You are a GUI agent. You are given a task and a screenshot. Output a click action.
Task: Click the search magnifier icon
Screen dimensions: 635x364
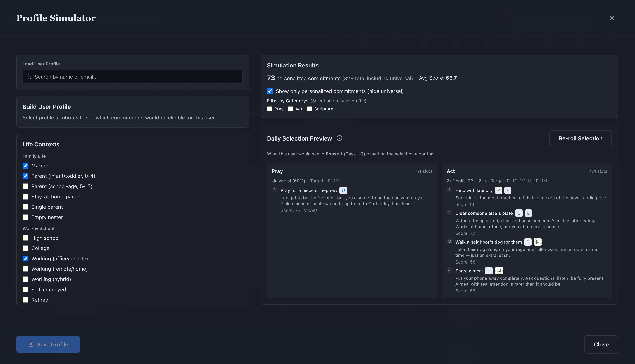(29, 77)
